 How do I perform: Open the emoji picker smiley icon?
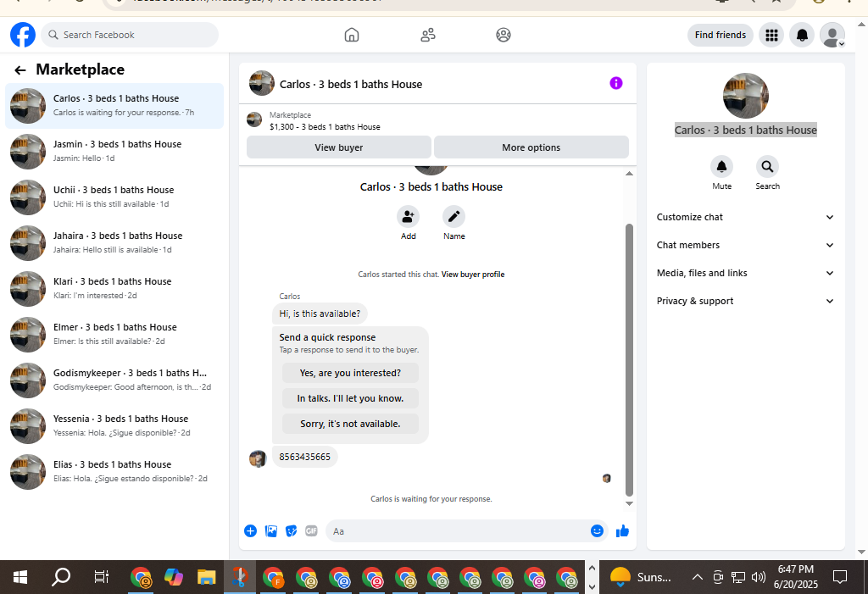(597, 531)
